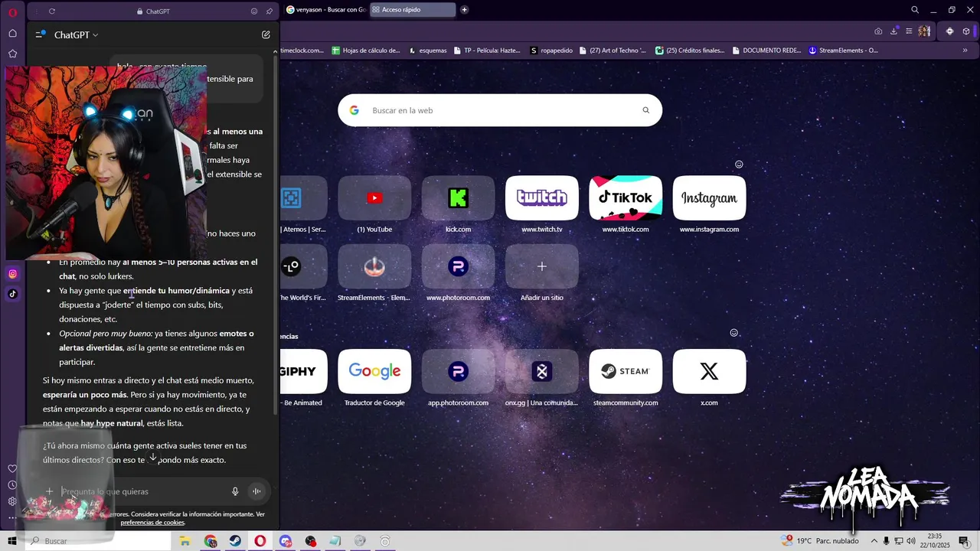Open sidebar heart pinboards icon
This screenshot has height=551, width=980.
12,468
